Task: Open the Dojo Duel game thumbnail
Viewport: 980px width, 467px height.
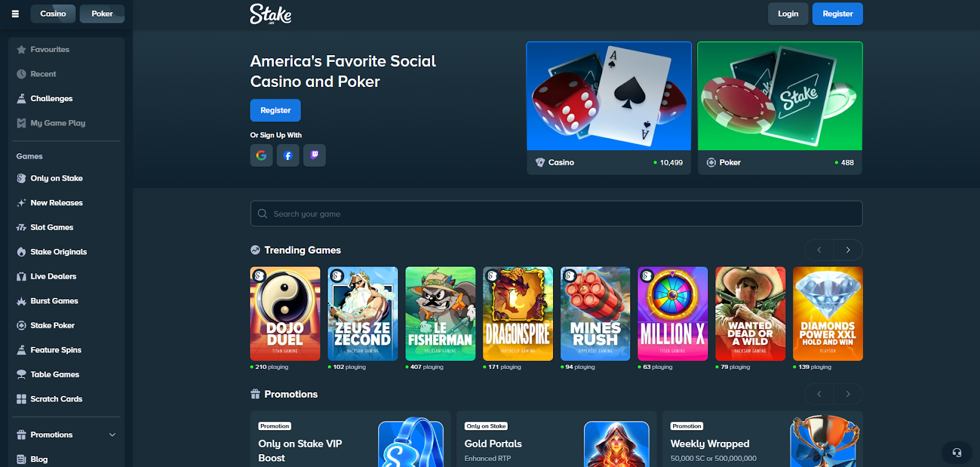Action: pyautogui.click(x=285, y=314)
